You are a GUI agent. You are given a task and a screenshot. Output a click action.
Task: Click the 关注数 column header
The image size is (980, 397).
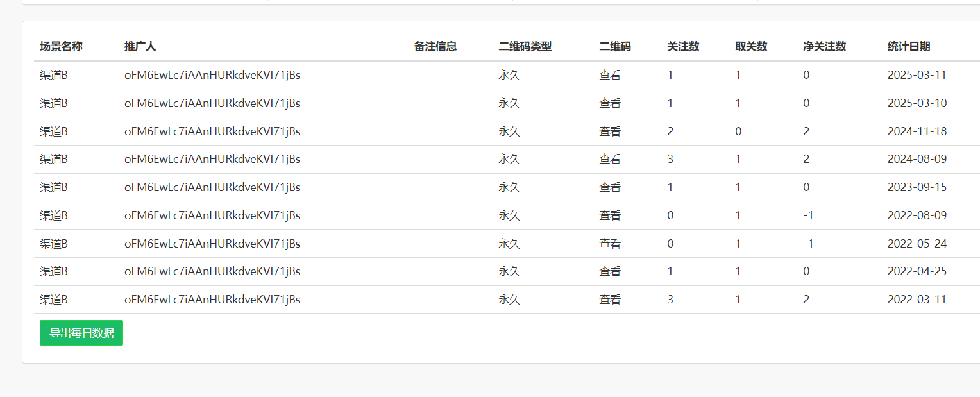coord(683,46)
